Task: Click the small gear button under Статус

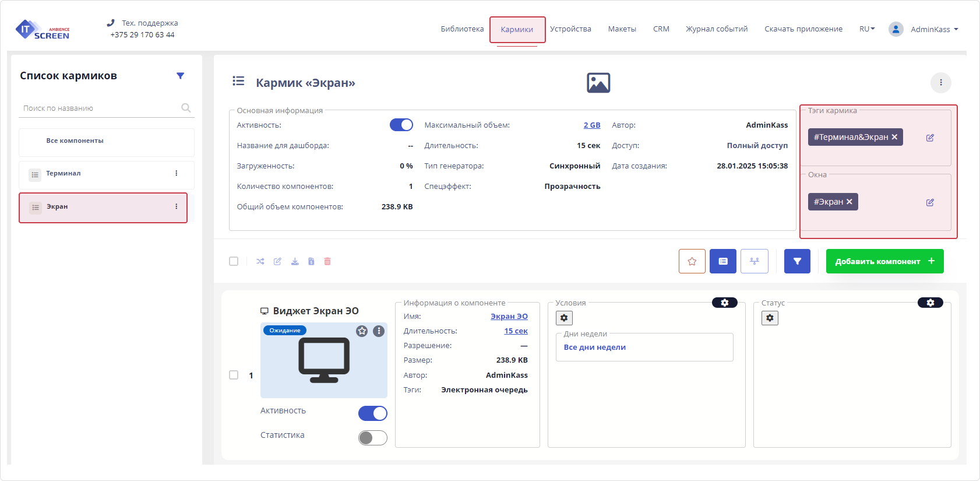Action: (x=770, y=318)
